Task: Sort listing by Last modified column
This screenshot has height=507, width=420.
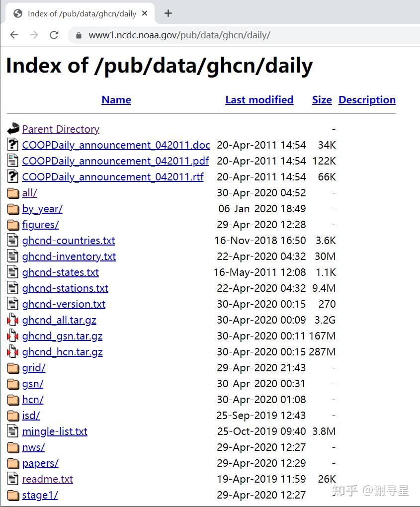Action: [x=259, y=100]
